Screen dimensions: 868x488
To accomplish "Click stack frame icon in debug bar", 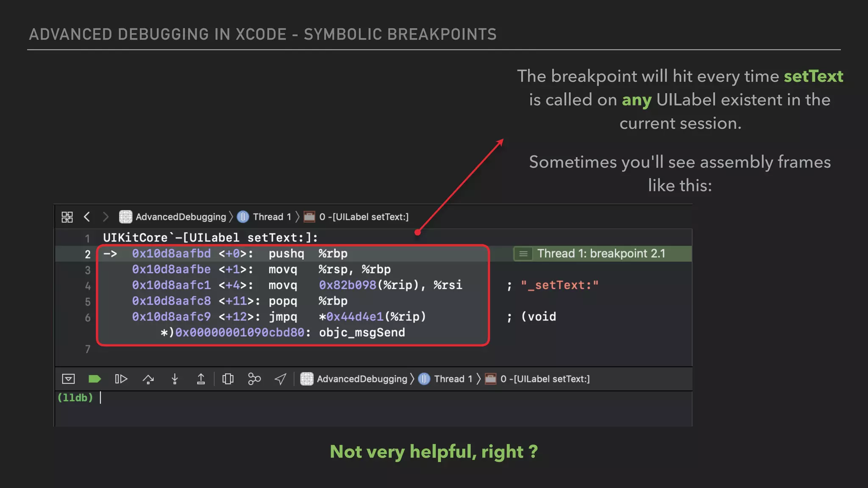I will coord(490,379).
